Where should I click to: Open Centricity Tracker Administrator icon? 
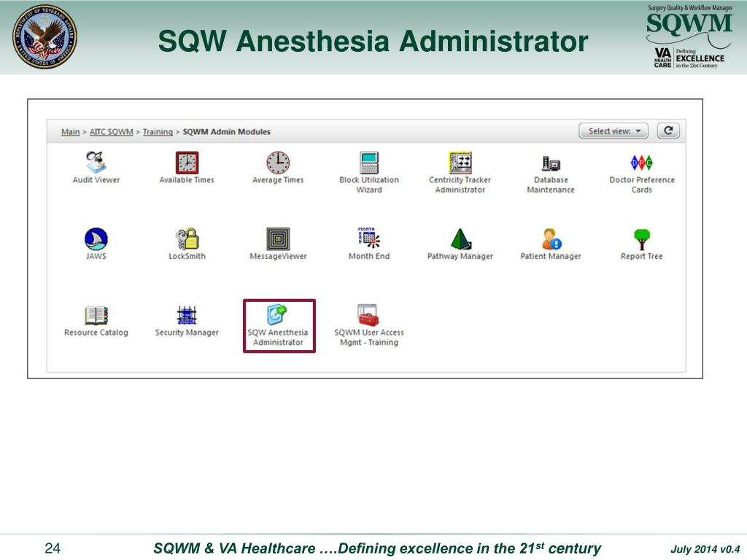[460, 163]
